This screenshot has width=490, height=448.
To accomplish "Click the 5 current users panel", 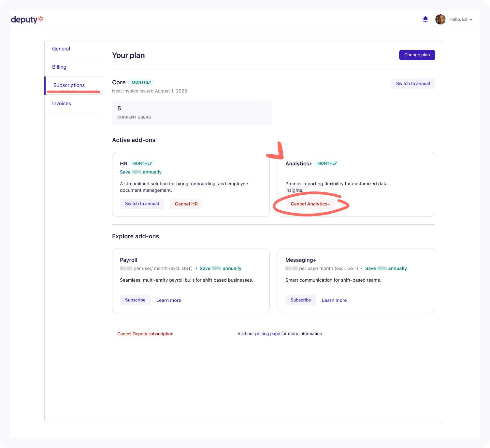I will pos(192,112).
